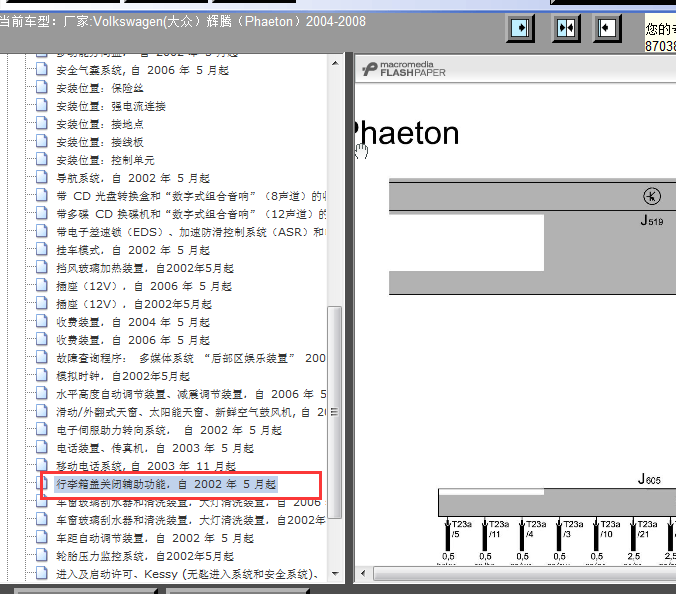Select 挡风玻璃加热装置 entry
Image resolution: width=676 pixels, height=594 pixels.
click(145, 269)
